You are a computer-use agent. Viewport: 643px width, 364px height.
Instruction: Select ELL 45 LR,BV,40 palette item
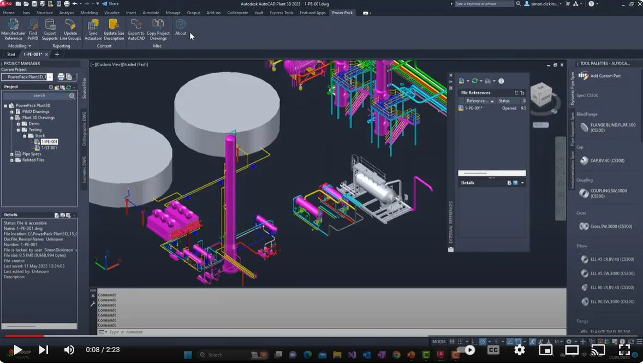point(608,259)
